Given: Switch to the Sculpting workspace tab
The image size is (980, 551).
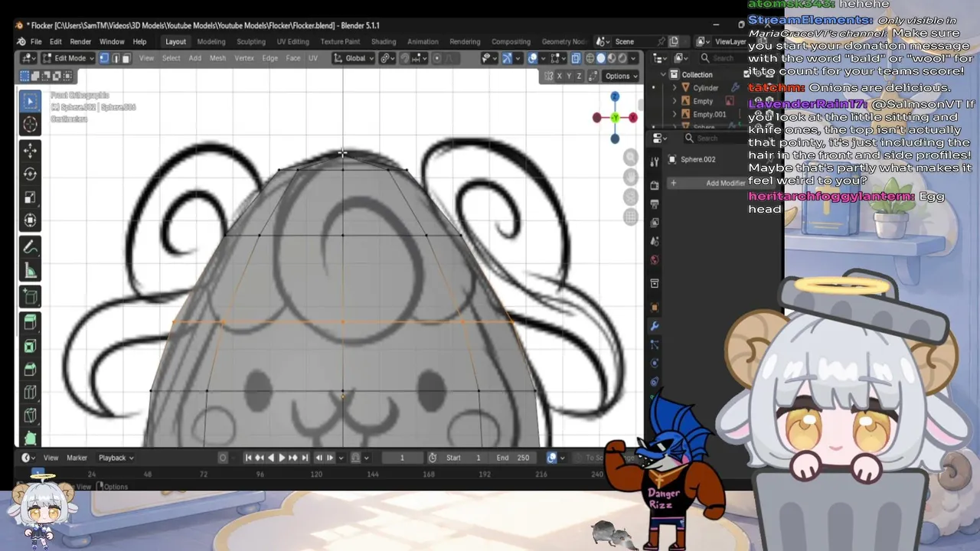Looking at the screenshot, I should 250,41.
